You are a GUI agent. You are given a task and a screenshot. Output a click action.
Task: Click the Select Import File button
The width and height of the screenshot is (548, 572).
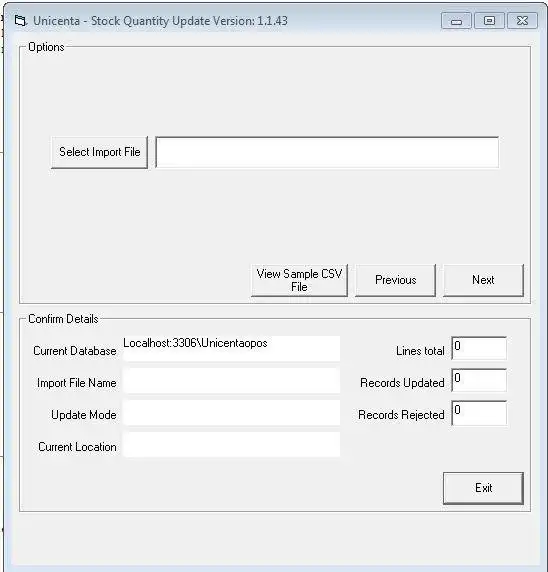[x=99, y=152]
